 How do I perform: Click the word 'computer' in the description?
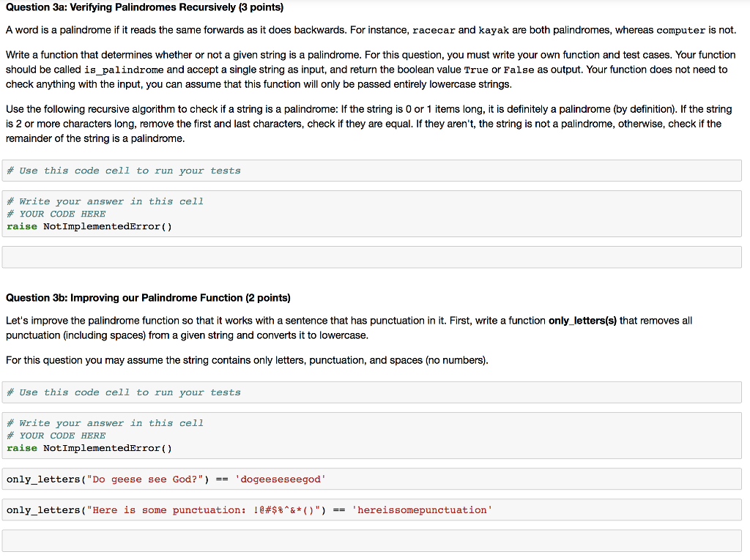click(680, 30)
